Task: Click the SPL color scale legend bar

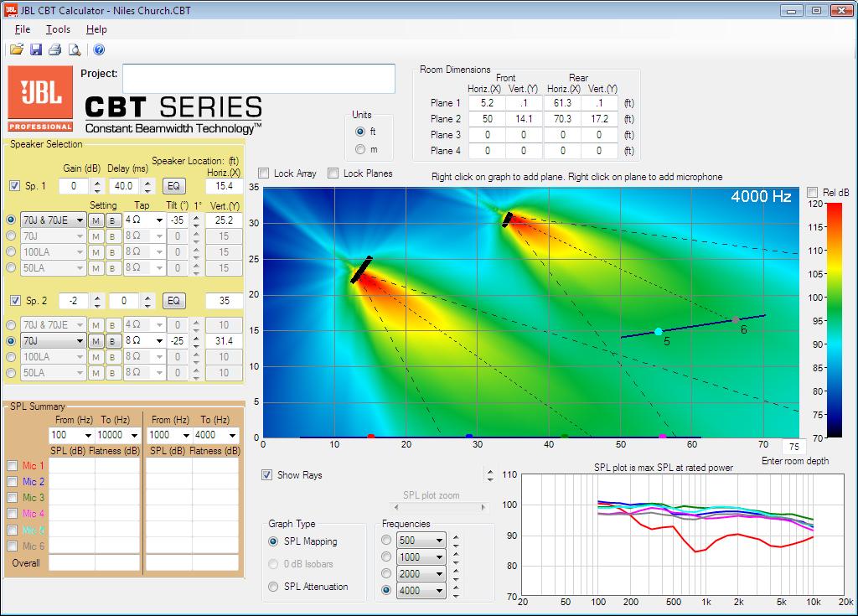Action: pos(834,320)
